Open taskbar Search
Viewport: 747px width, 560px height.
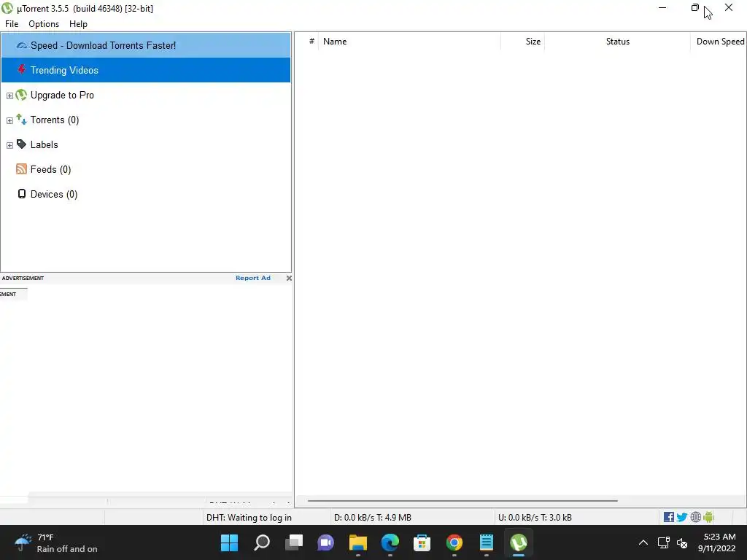[262, 542]
